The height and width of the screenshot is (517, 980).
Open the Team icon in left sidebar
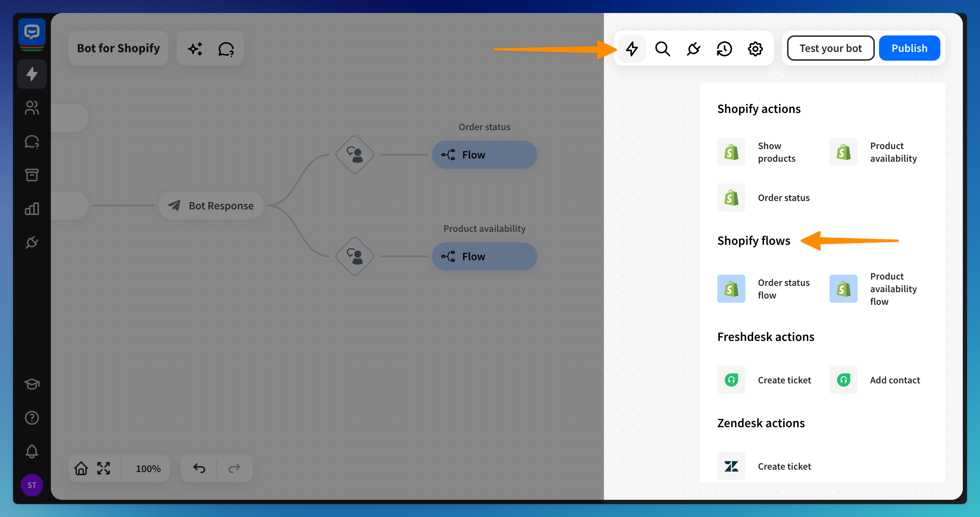pos(32,108)
